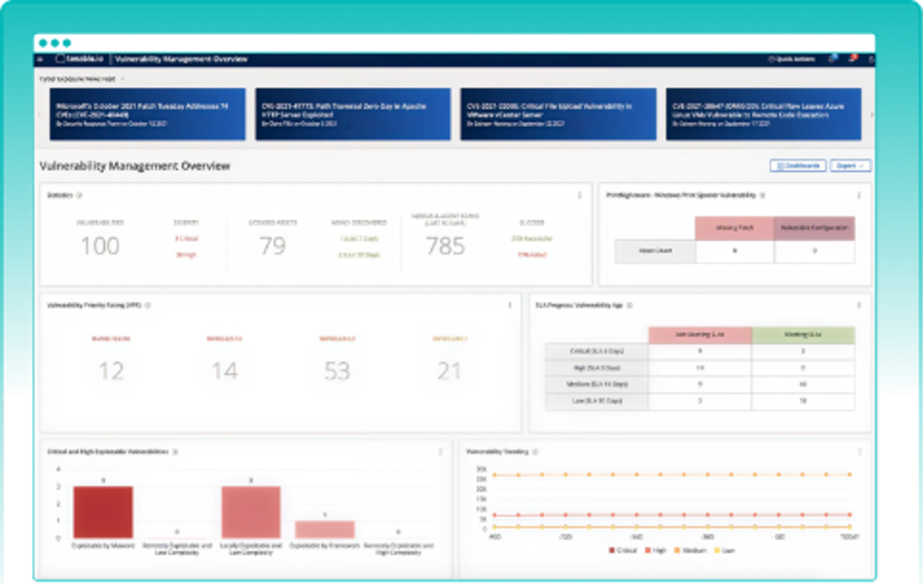Click info icon on Vulnerability Priority Rating widget
Image resolution: width=924 pixels, height=586 pixels.
coord(148,305)
